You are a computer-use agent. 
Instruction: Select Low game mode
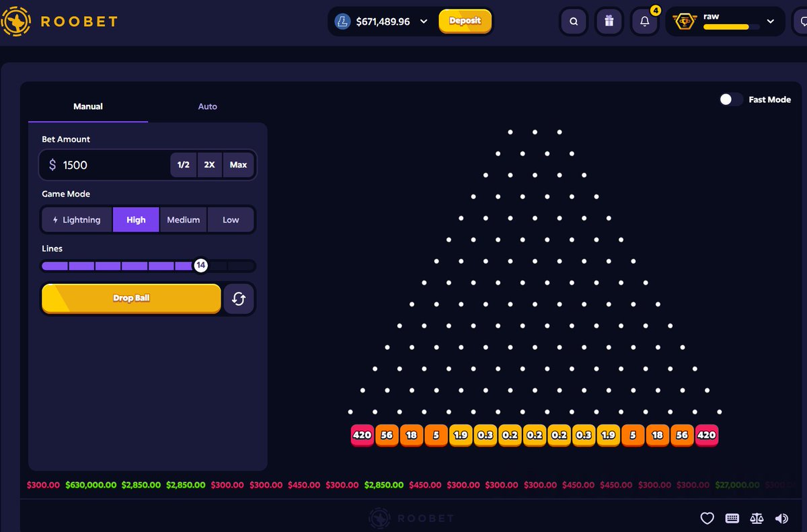(231, 220)
